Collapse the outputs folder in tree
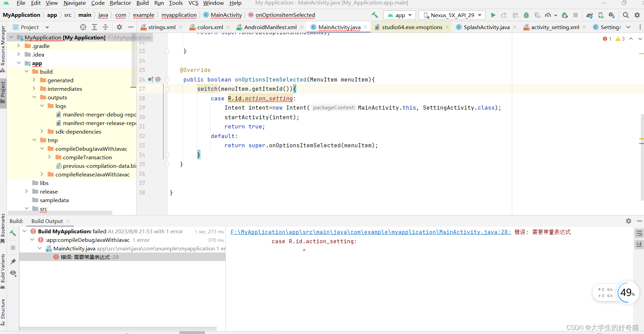Image resolution: width=644 pixels, height=334 pixels. click(x=34, y=97)
